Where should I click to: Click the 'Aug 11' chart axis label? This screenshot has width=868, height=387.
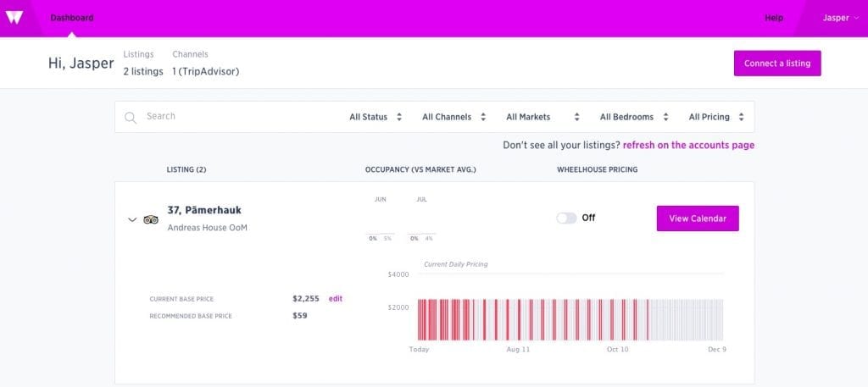point(518,350)
